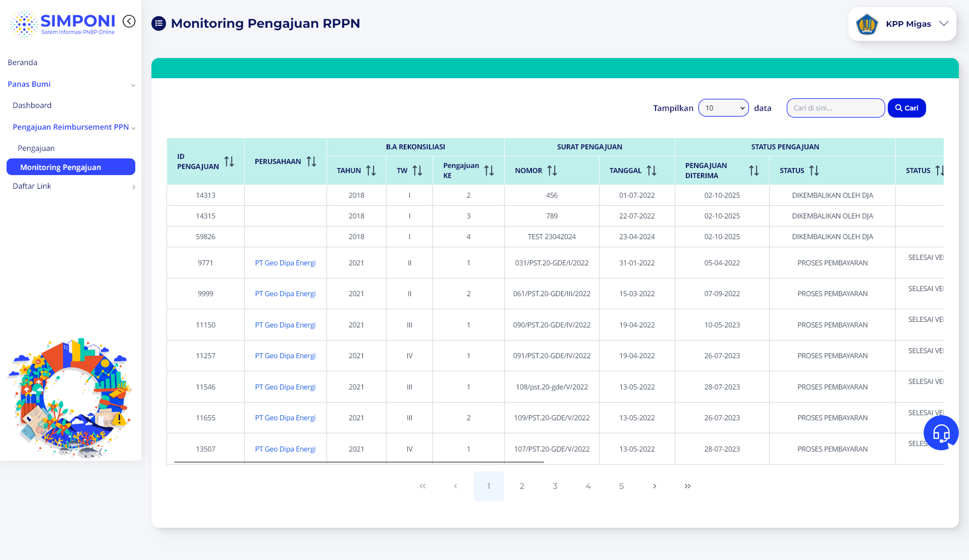Viewport: 969px width, 560px height.
Task: Select current page 1 button
Action: [x=489, y=486]
